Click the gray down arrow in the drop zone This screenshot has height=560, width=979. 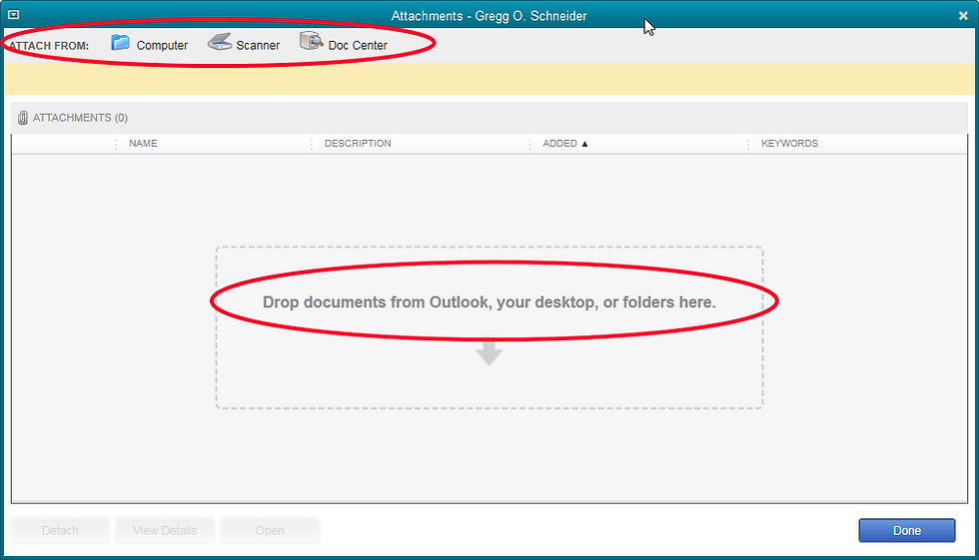point(489,352)
